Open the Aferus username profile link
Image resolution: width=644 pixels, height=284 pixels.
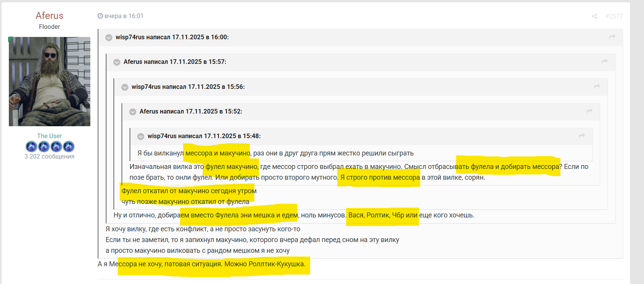click(x=49, y=15)
